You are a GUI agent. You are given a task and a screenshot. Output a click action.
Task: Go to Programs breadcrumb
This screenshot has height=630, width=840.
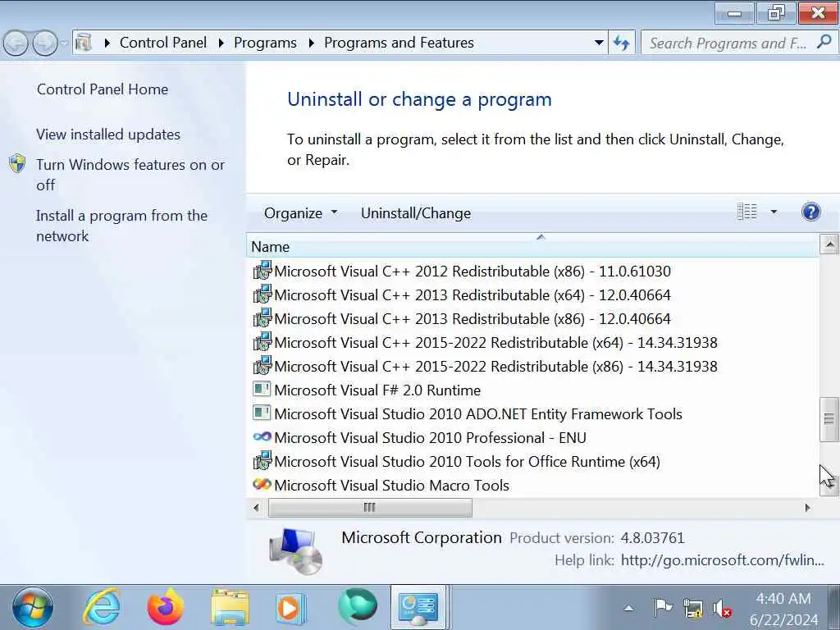(265, 43)
